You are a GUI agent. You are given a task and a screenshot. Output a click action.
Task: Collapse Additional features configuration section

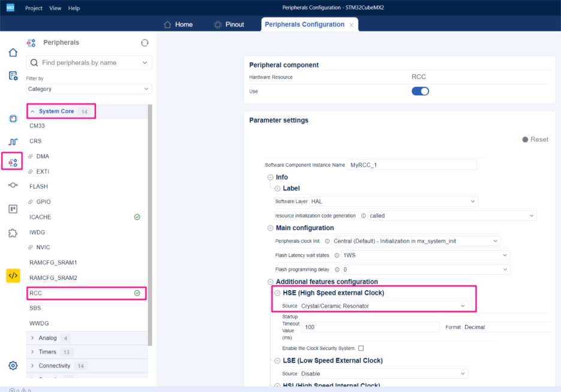270,282
